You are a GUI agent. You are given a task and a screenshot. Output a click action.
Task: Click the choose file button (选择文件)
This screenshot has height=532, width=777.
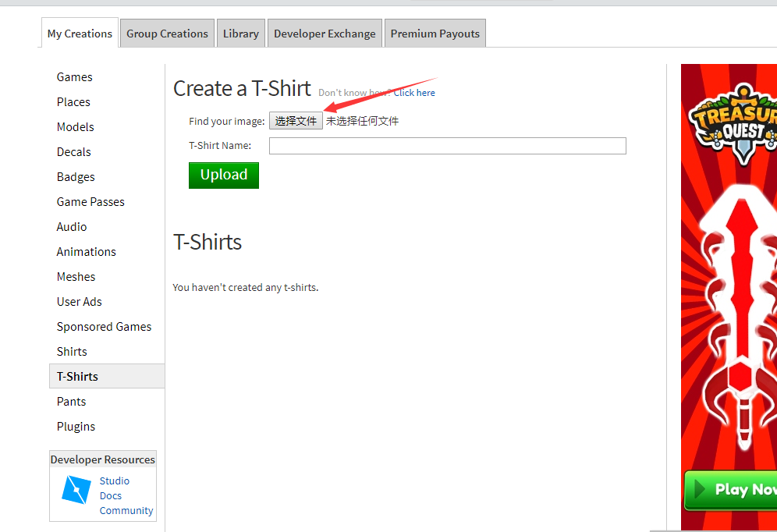tap(296, 121)
